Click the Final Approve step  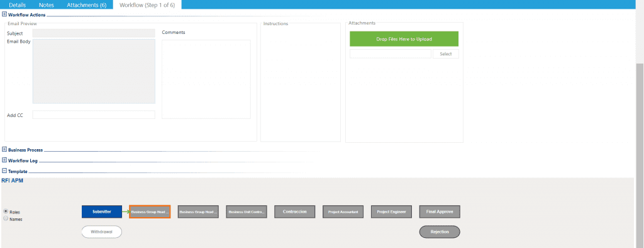click(440, 212)
